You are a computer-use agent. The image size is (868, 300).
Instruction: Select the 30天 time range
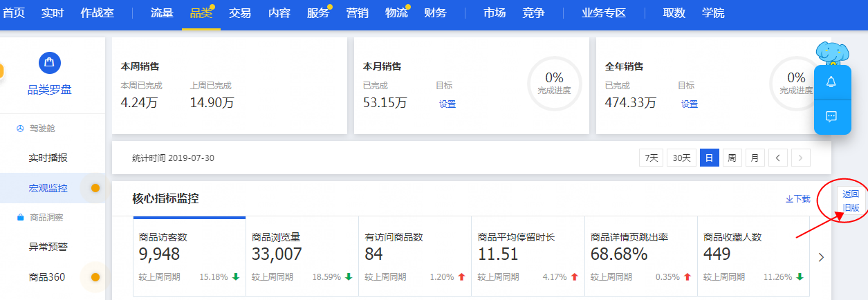[x=681, y=158]
